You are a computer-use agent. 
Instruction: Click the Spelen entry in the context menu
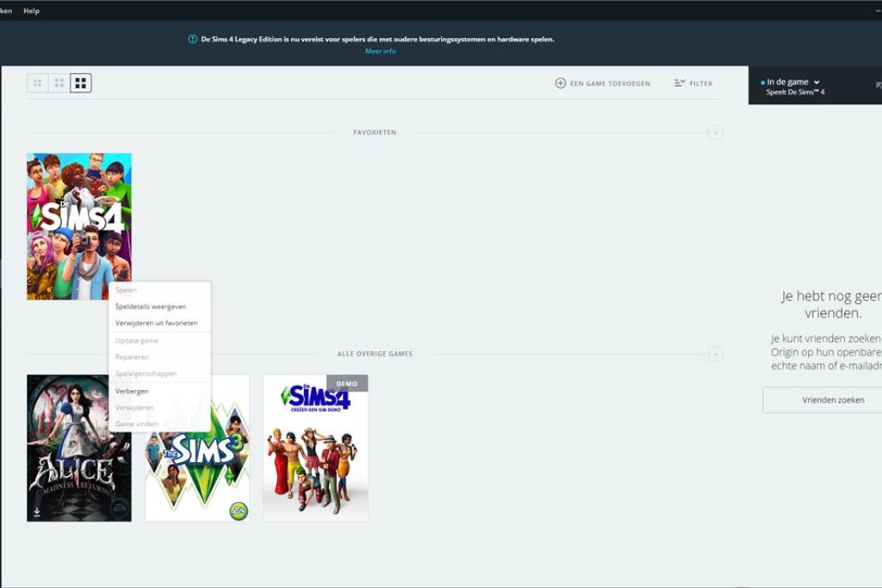[x=126, y=290]
